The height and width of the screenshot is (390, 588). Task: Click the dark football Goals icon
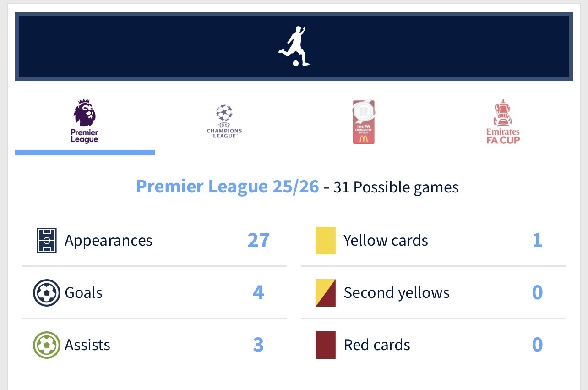(47, 293)
